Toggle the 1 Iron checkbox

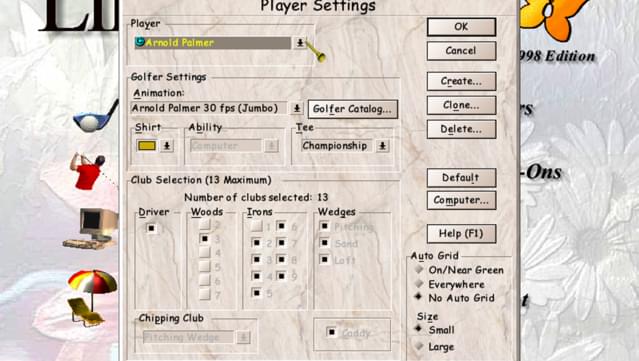[256, 226]
